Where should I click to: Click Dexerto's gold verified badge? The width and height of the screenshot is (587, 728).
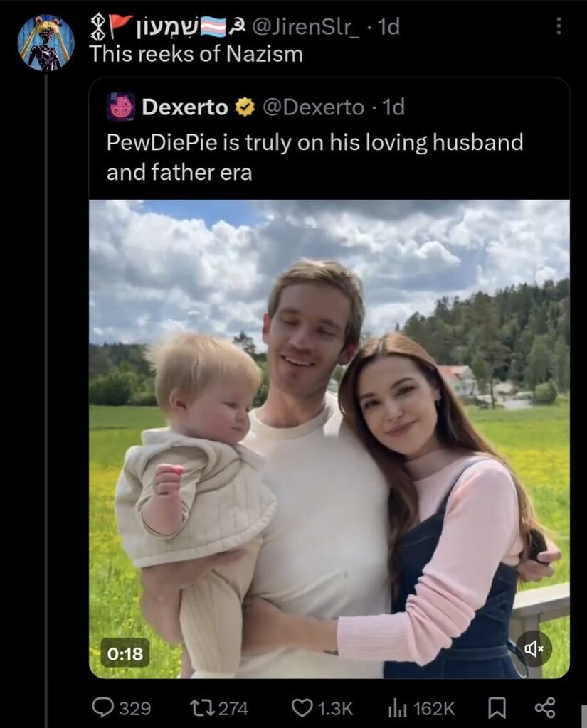(245, 107)
